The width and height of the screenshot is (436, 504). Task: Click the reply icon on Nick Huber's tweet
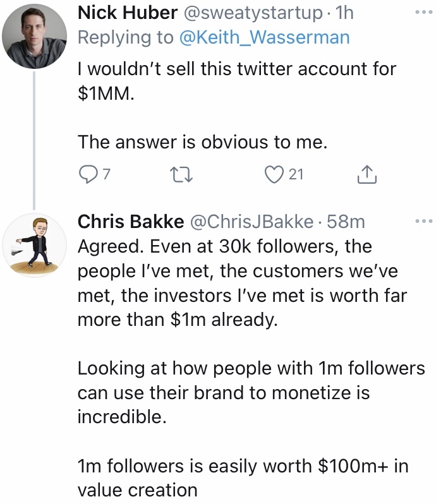pos(87,175)
